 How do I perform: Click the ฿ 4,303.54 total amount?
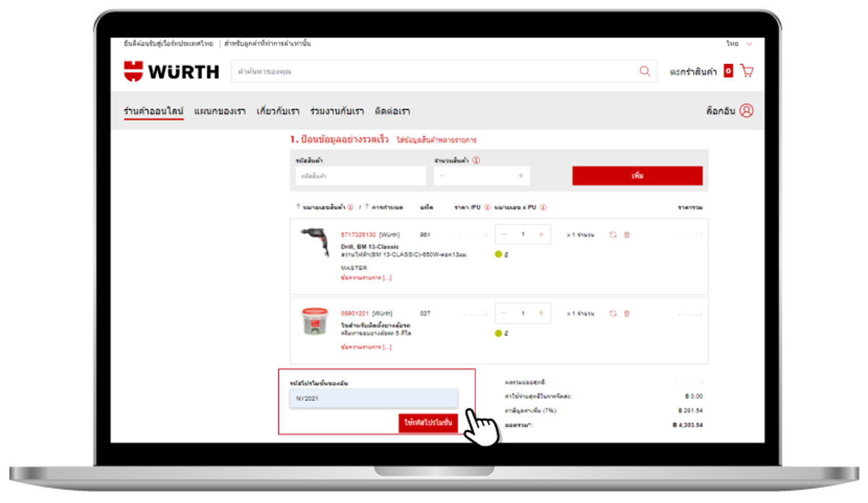(x=687, y=425)
